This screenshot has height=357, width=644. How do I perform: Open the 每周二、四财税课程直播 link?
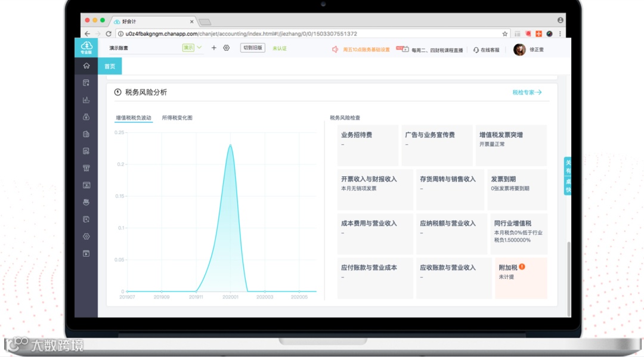tap(437, 50)
